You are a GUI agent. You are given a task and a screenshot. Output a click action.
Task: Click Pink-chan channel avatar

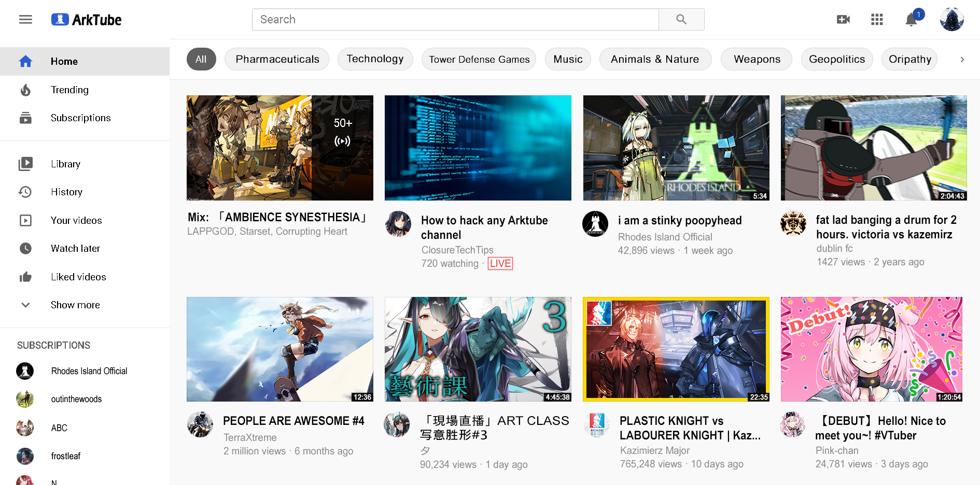[x=792, y=424]
